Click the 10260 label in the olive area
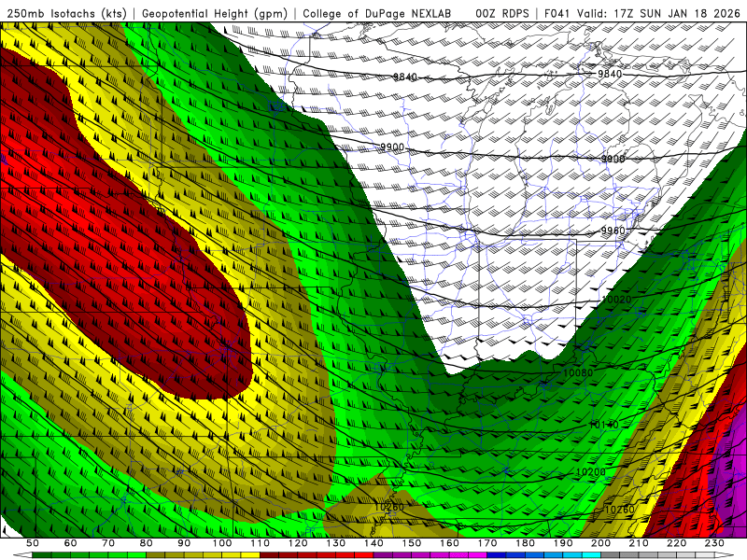 (389, 507)
